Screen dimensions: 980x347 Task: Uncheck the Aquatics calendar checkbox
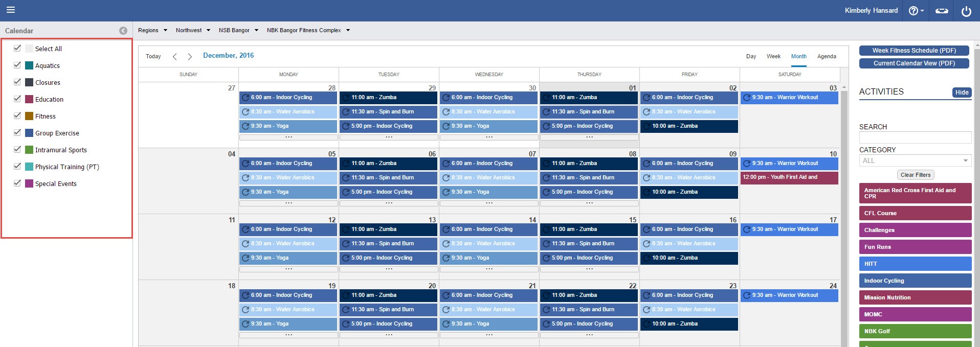coord(17,65)
